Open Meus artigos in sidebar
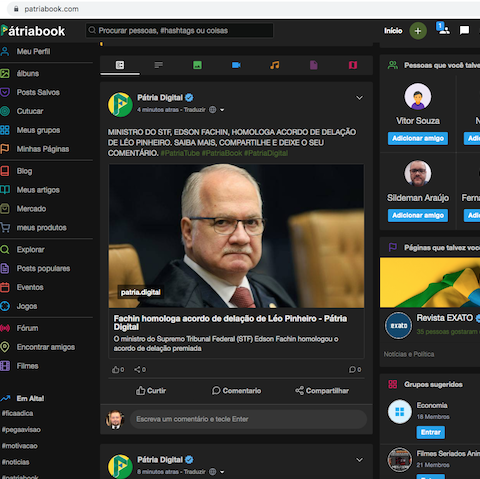Viewport: 480px width, 479px height. click(30, 190)
